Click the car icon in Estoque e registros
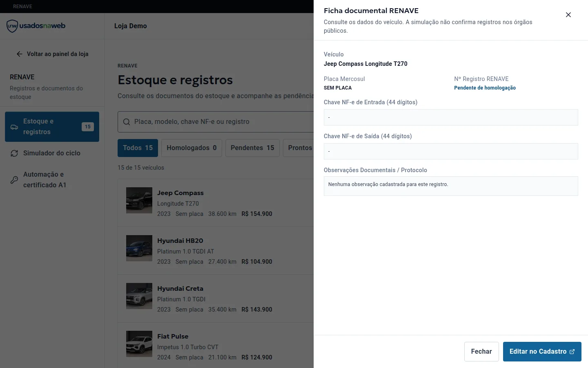Image resolution: width=588 pixels, height=368 pixels. coord(14,127)
